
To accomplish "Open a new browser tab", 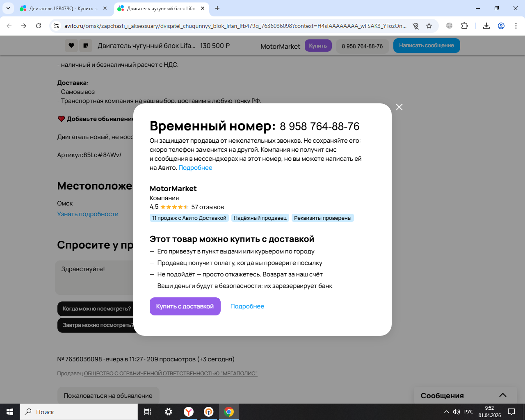I will click(217, 8).
